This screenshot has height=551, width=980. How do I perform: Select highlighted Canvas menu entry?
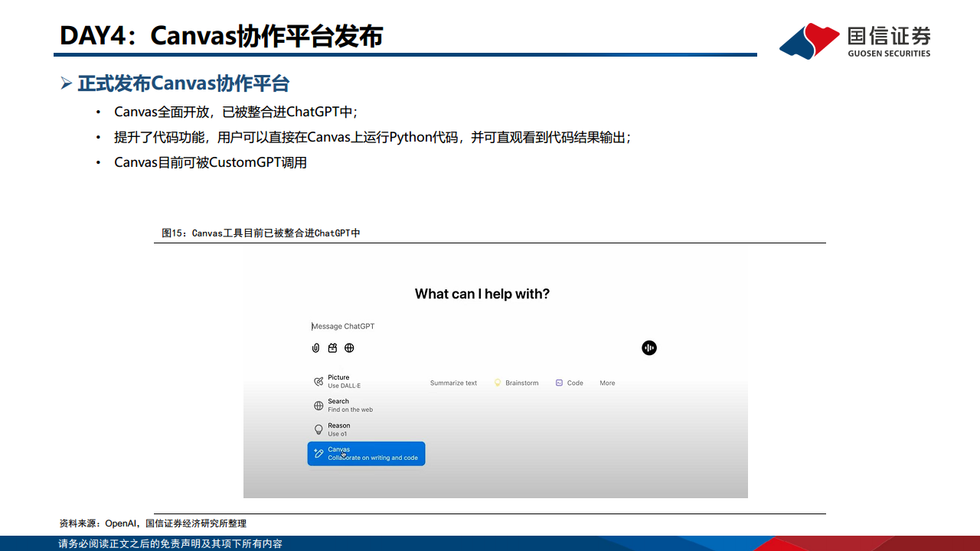click(x=366, y=454)
